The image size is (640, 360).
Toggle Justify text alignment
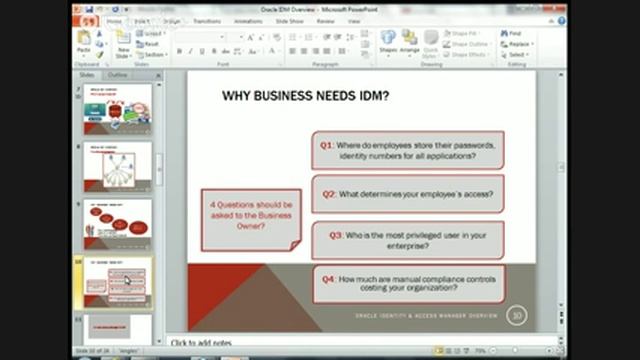(327, 51)
